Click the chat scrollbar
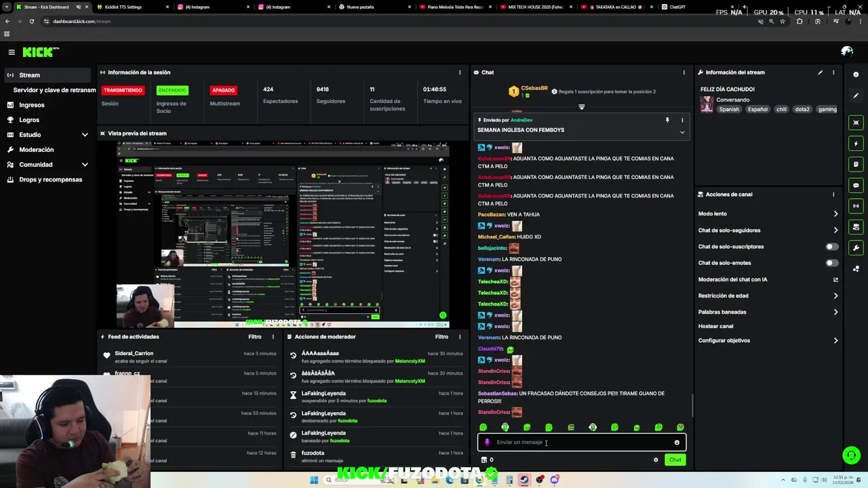This screenshot has height=488, width=868. pos(692,405)
